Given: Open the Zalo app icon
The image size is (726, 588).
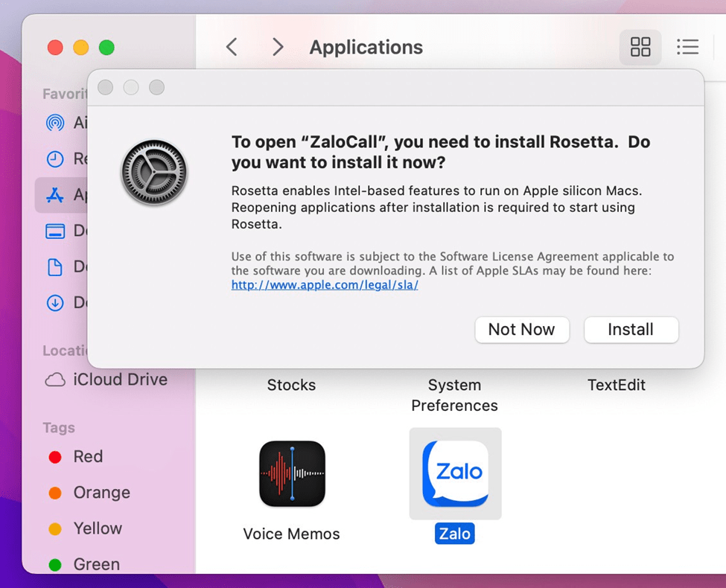Looking at the screenshot, I should pyautogui.click(x=455, y=474).
